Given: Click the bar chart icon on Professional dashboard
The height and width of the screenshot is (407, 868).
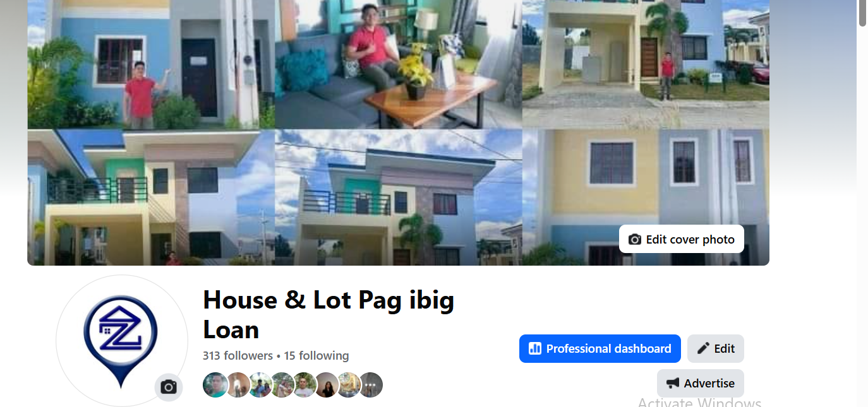Looking at the screenshot, I should (x=535, y=348).
